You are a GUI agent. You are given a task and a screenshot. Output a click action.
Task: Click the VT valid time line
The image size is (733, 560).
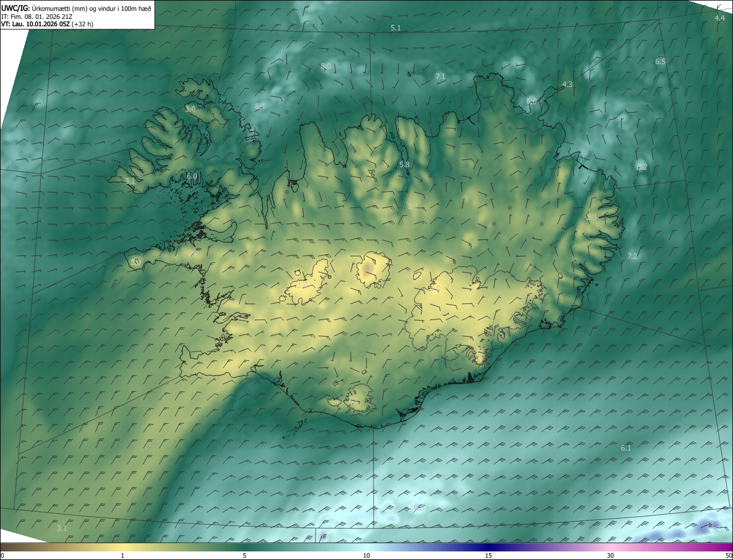[x=47, y=24]
